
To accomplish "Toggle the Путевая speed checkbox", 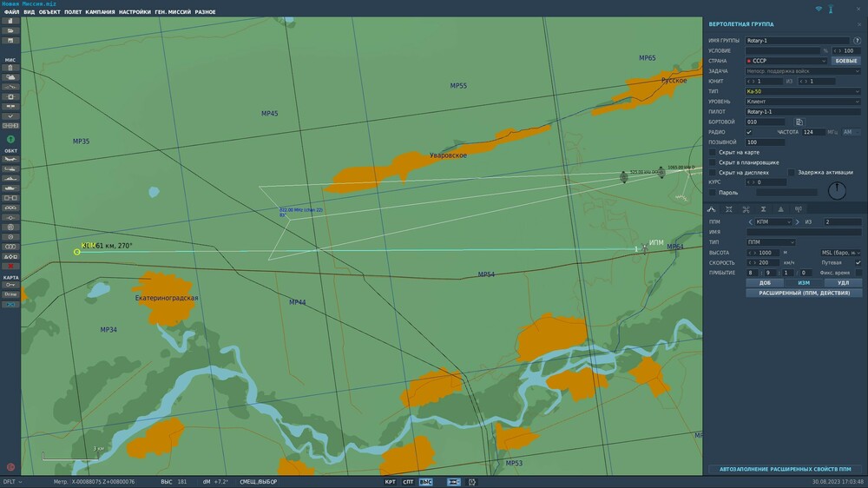I will pos(858,262).
